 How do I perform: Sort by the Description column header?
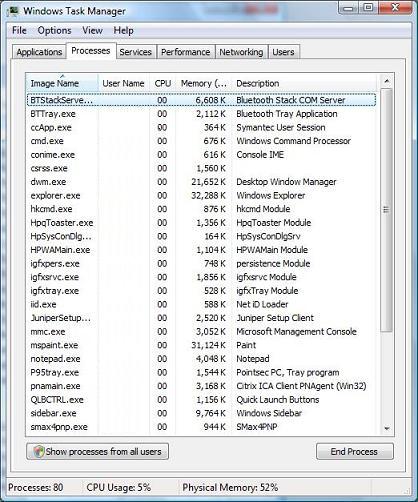[305, 83]
